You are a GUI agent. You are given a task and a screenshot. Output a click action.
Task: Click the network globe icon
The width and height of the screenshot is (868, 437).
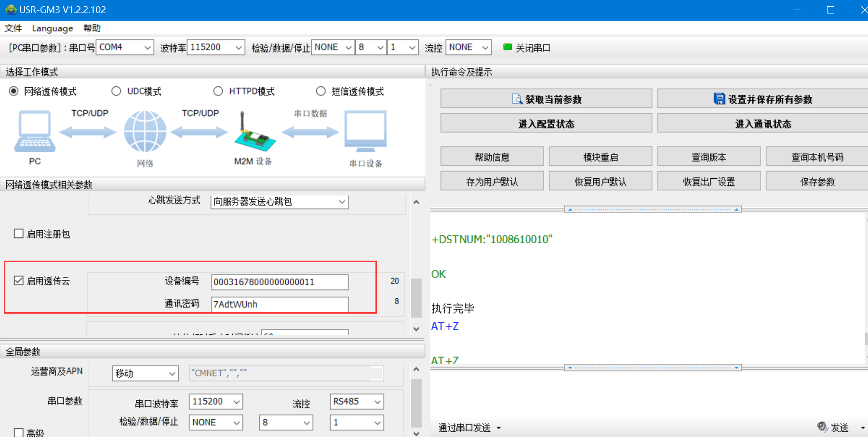[145, 132]
